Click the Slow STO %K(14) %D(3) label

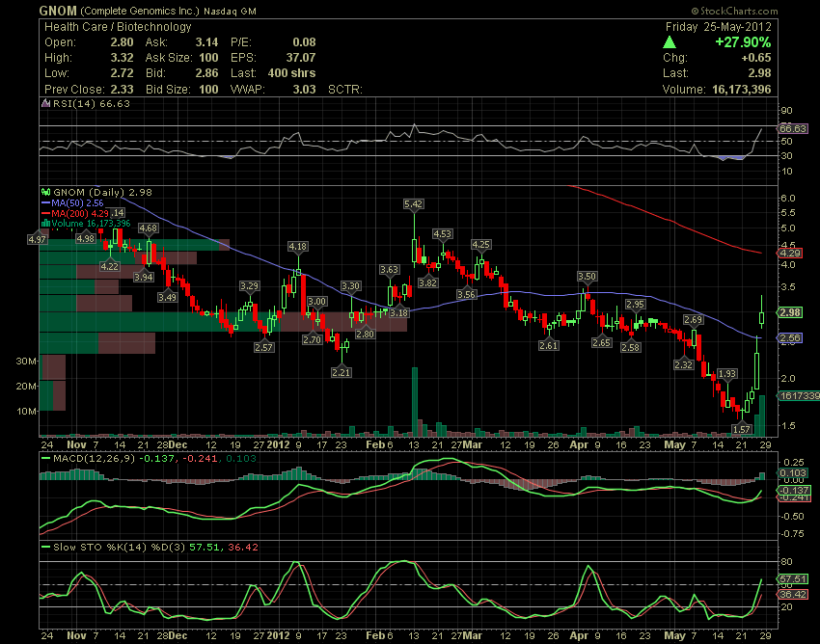[120, 548]
